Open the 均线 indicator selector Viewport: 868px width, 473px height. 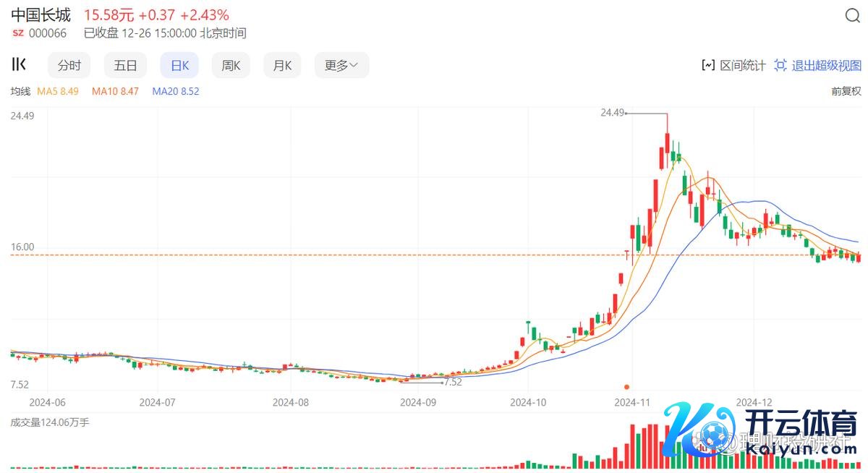pos(20,91)
